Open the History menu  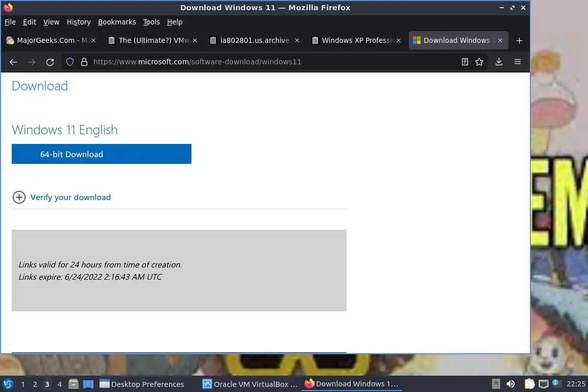(x=79, y=22)
